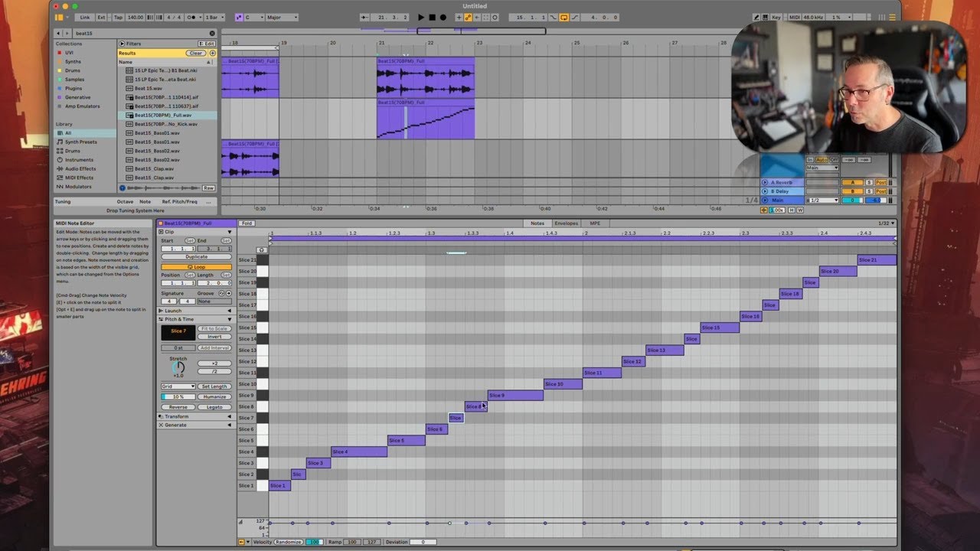Screen dimensions: 980x551
Task: Click the transport Play button
Action: click(x=421, y=17)
